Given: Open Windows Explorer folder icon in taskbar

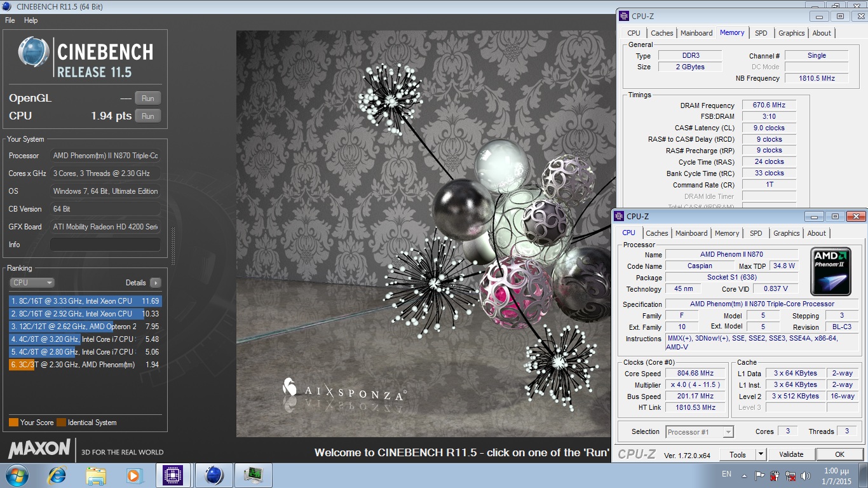Looking at the screenshot, I should pyautogui.click(x=96, y=475).
